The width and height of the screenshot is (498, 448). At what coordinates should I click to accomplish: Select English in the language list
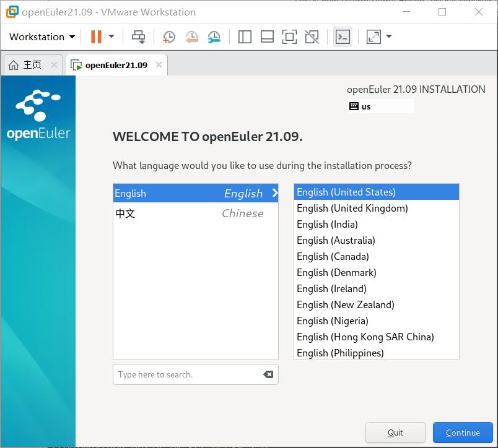pos(196,193)
